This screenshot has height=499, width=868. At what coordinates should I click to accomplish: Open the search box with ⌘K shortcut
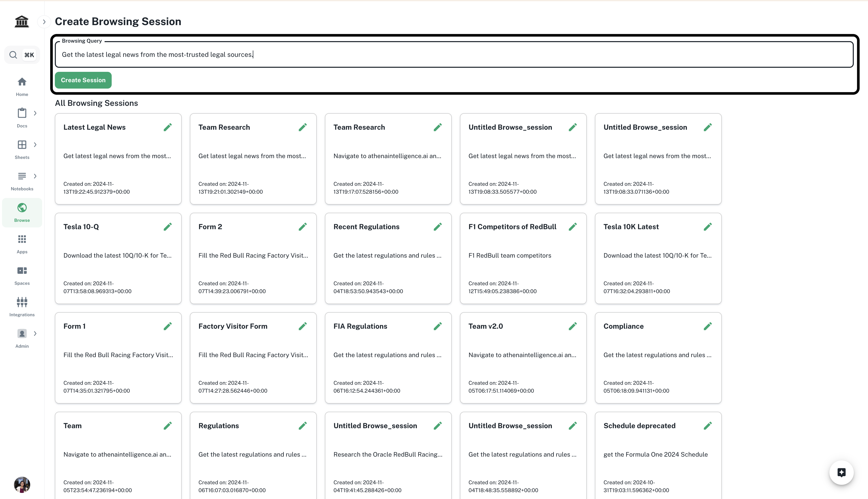(x=22, y=55)
